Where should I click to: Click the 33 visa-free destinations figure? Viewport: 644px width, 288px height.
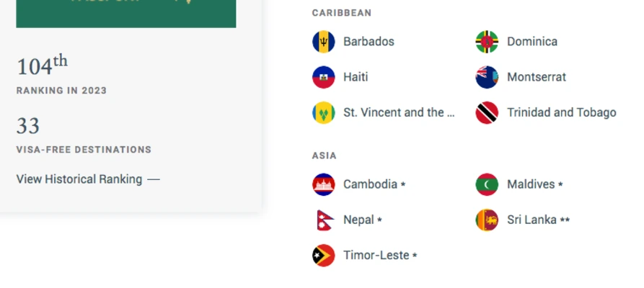coord(28,127)
